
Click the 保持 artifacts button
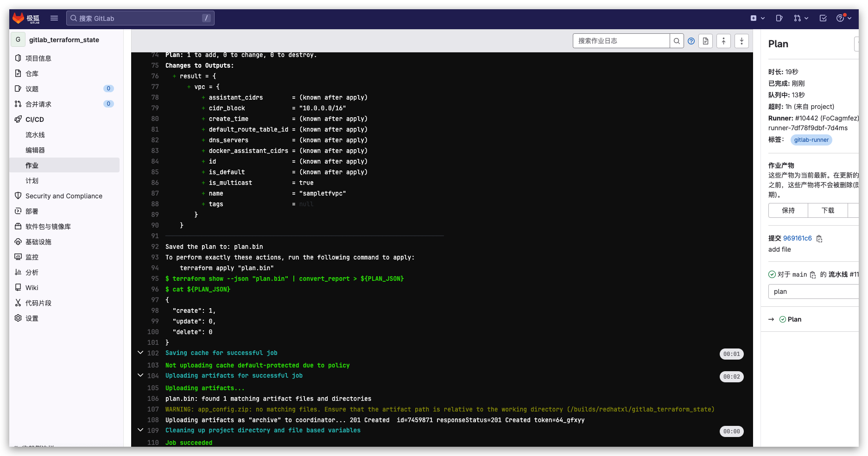point(788,210)
